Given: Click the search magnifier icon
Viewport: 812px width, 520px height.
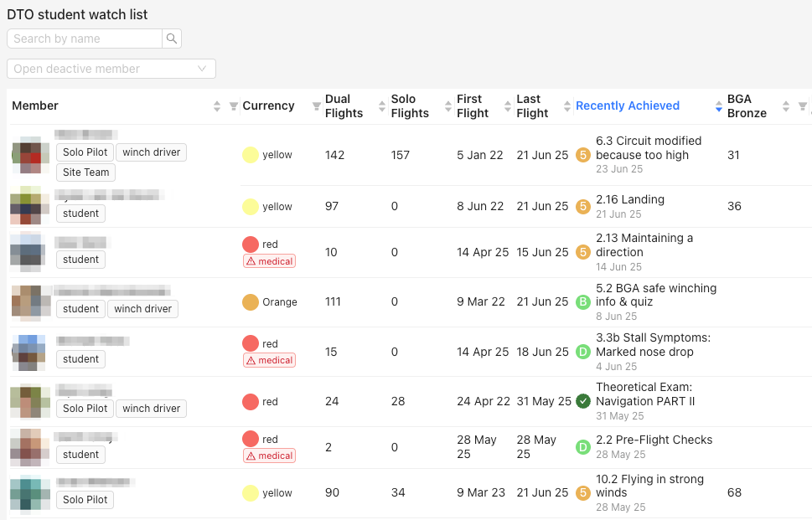Looking at the screenshot, I should 171,39.
